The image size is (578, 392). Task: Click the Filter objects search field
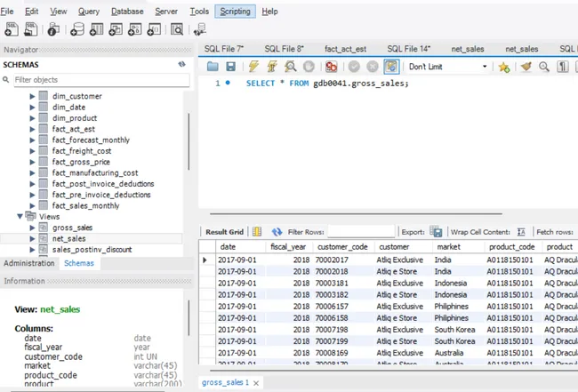(x=98, y=80)
